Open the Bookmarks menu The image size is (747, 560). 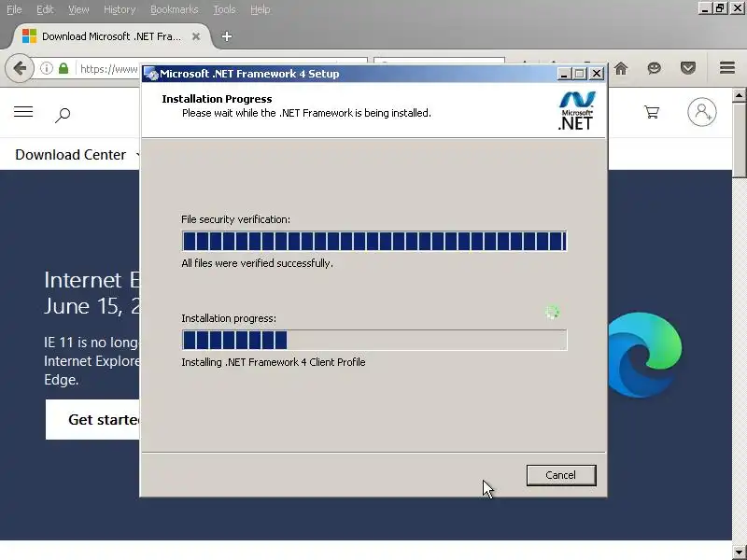coord(175,9)
